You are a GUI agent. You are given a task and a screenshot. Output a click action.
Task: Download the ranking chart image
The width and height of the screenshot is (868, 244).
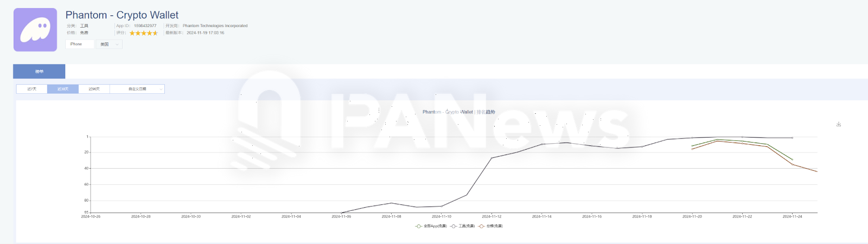[839, 124]
